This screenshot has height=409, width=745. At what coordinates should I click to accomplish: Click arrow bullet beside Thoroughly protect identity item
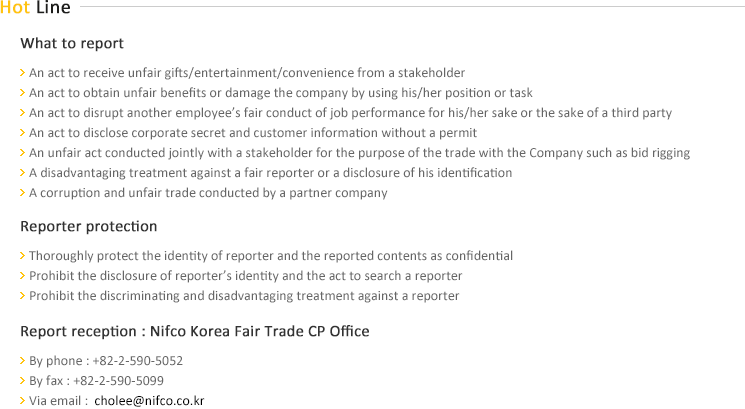[x=22, y=256]
